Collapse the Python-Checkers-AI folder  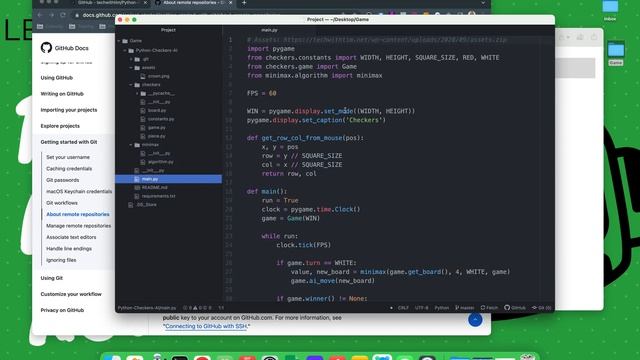click(125, 50)
